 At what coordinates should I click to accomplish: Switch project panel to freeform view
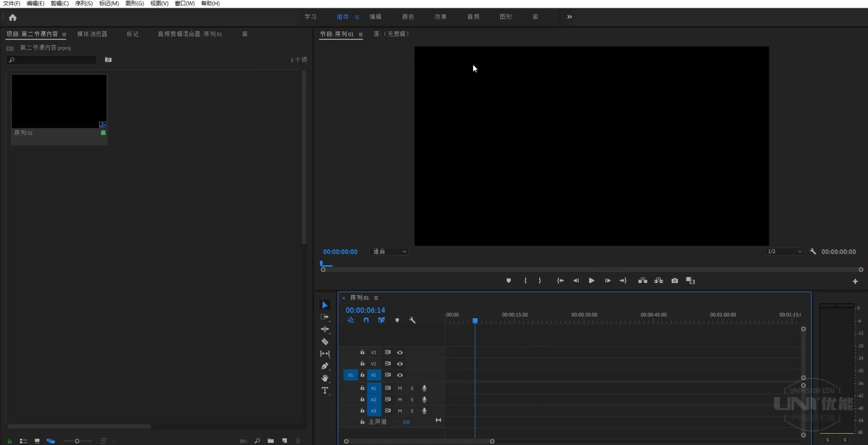[50, 441]
